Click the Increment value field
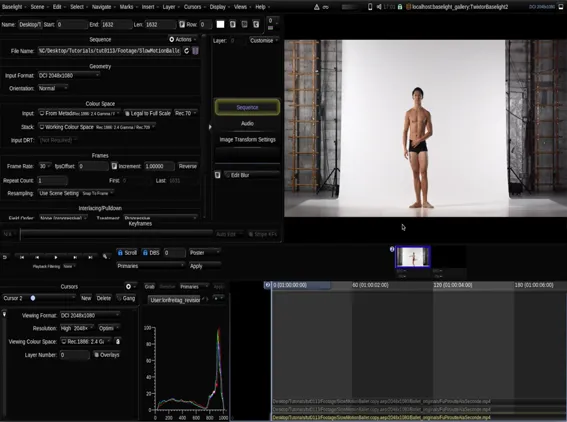 tap(159, 166)
